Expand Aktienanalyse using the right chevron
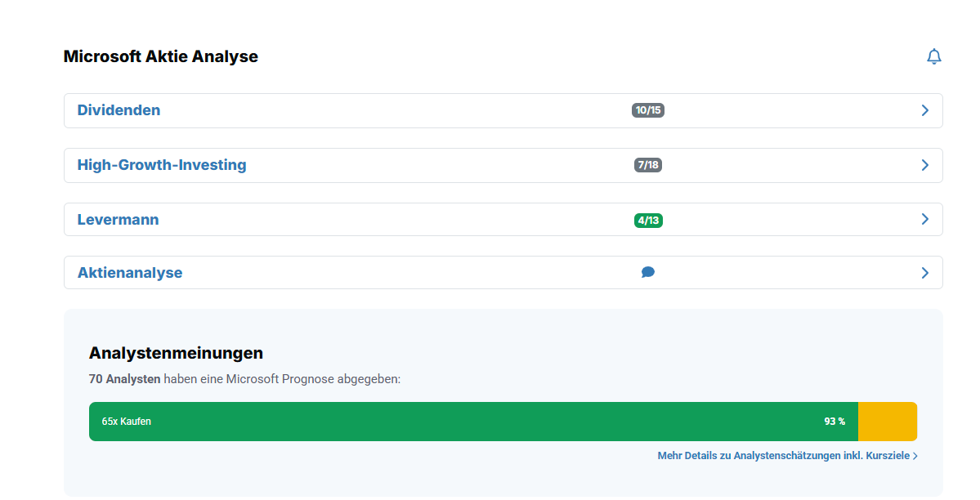Viewport: 980px width, 500px height. 924,273
